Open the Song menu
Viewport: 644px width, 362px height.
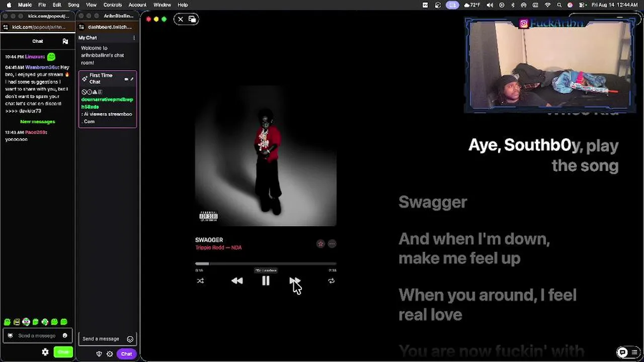pos(73,5)
